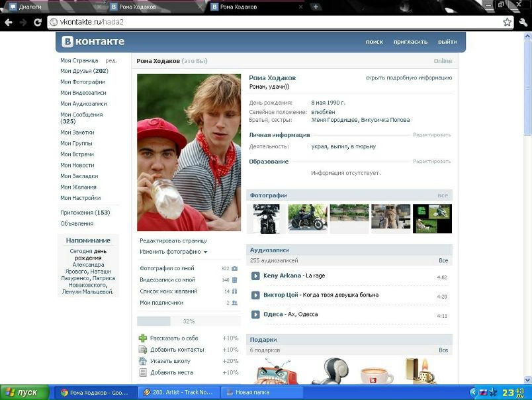Image resolution: width=532 pixels, height=400 pixels.
Task: Click Редактировать страницу link under photo
Action: 173,240
